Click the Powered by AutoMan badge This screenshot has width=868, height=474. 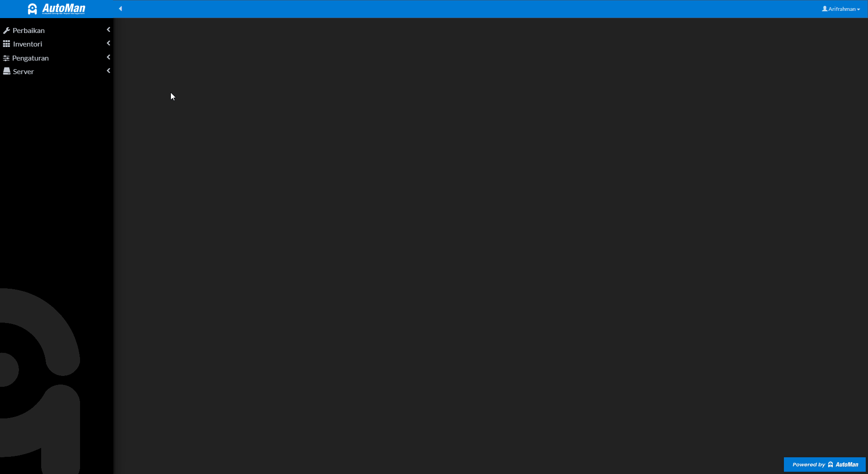[x=825, y=465]
